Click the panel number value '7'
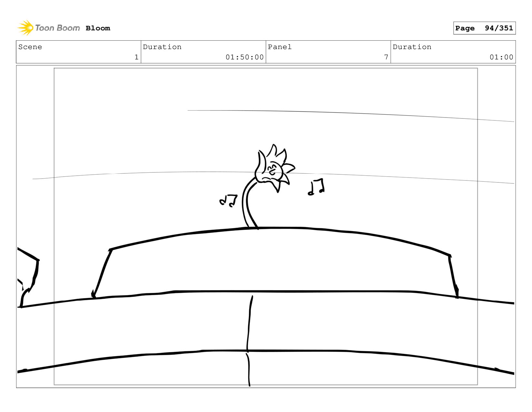Image resolution: width=532 pixels, height=412 pixels. coord(386,57)
